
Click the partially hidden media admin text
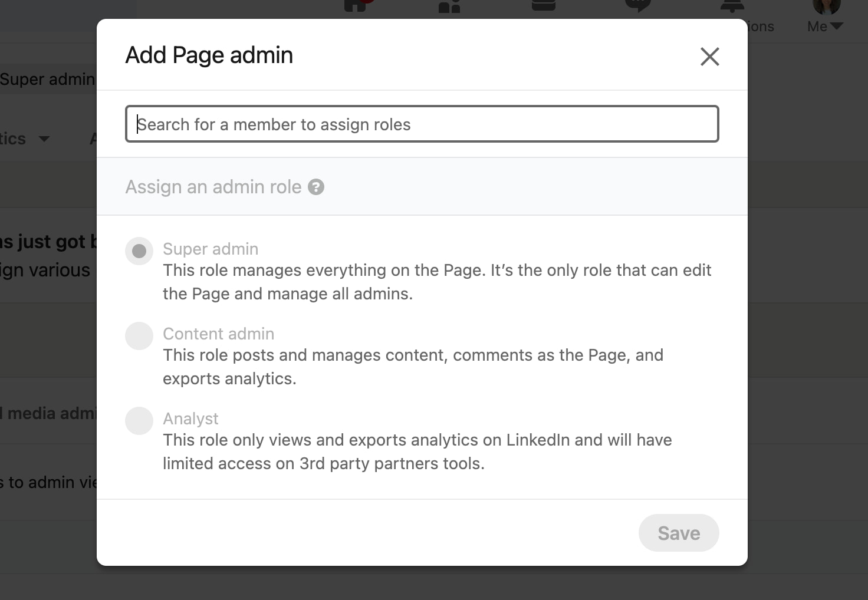click(48, 413)
